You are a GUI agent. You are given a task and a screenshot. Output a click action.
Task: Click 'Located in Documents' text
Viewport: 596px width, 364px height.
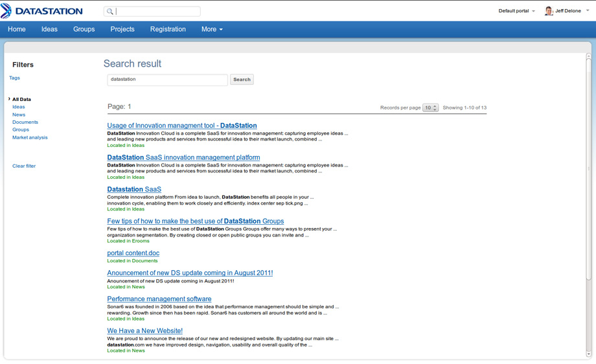point(132,261)
